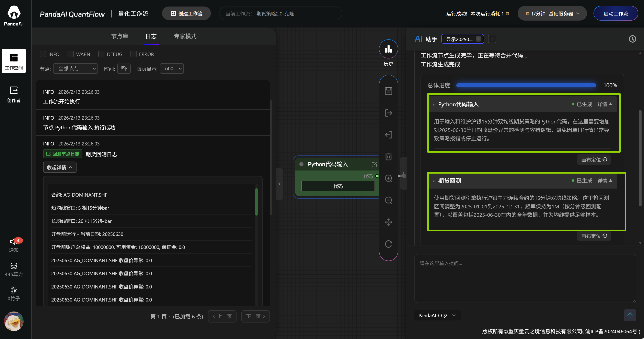Open the 全部节点 node filter dropdown
The height and width of the screenshot is (339, 644).
click(x=76, y=68)
